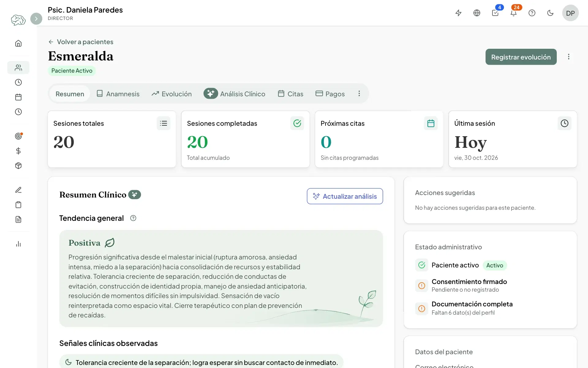Click the clock icon on Última sesión card
This screenshot has width=588, height=368.
pyautogui.click(x=564, y=123)
